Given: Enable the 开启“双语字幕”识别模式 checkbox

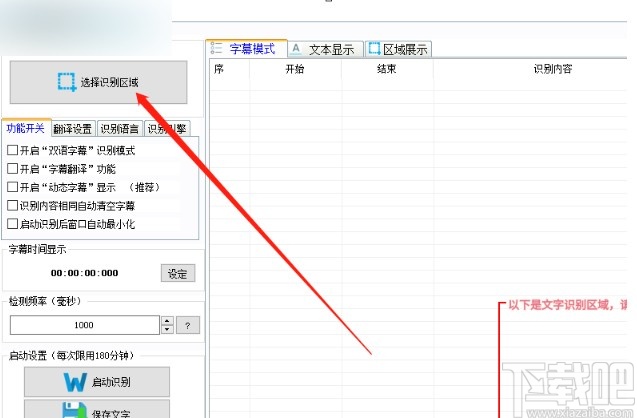Looking at the screenshot, I should (x=13, y=150).
